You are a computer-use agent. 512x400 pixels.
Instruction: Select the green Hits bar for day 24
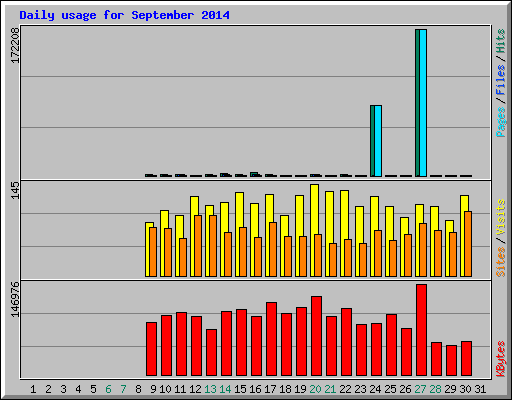pos(372,141)
